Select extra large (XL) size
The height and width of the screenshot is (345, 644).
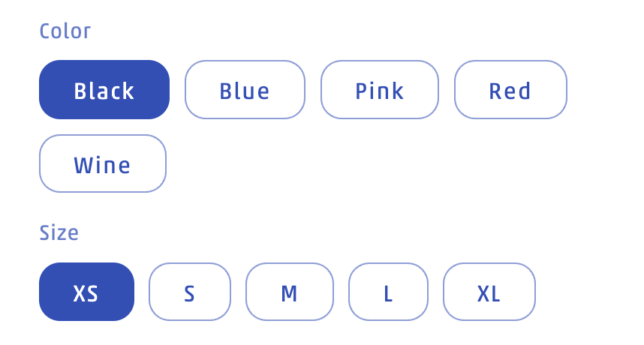[x=489, y=292]
